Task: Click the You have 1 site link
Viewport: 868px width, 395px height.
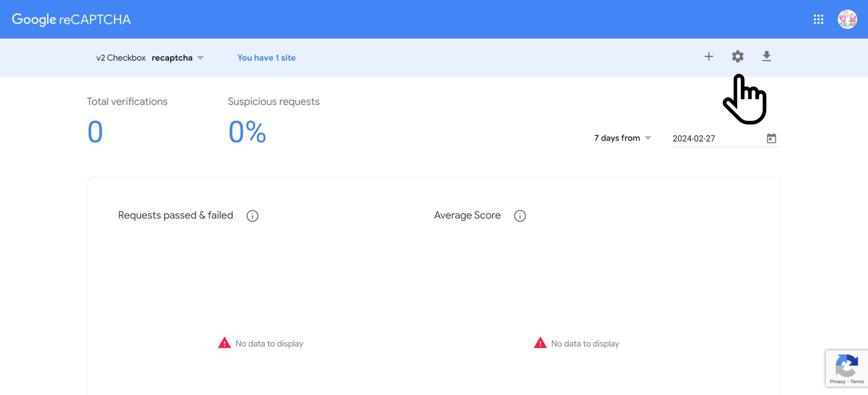Action: coord(266,58)
